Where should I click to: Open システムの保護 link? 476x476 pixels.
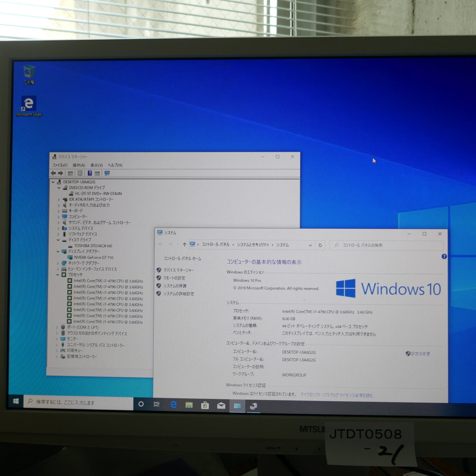pos(175,286)
